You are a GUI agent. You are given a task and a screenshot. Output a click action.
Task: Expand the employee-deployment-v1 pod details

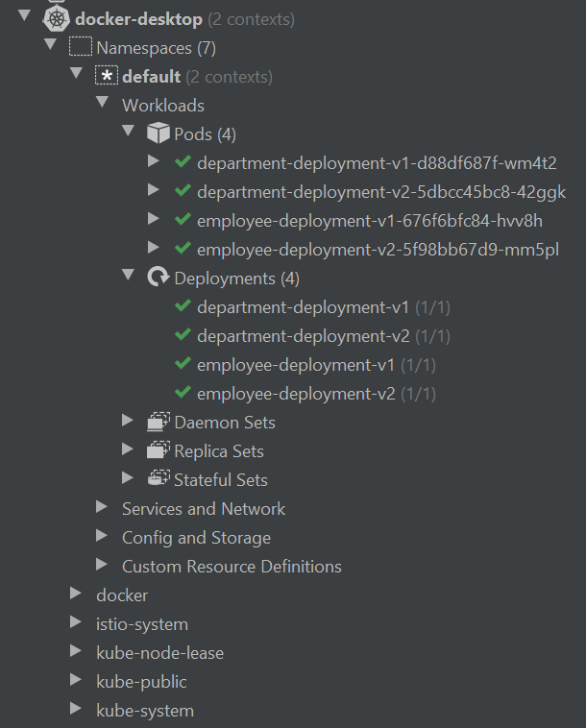[154, 221]
